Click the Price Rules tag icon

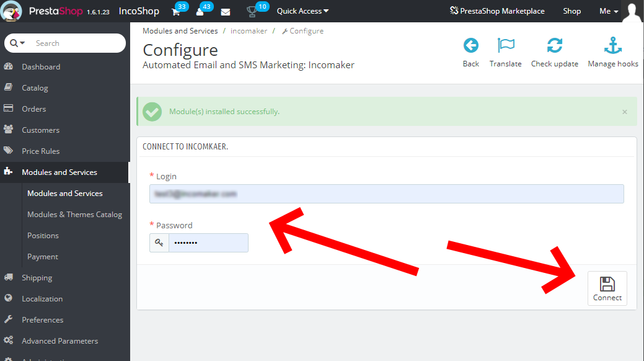click(x=8, y=150)
